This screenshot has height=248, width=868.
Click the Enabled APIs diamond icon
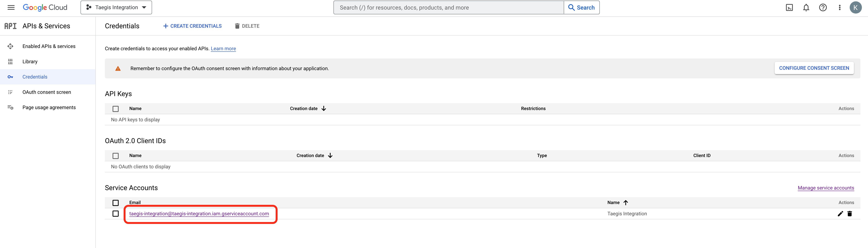[x=10, y=46]
